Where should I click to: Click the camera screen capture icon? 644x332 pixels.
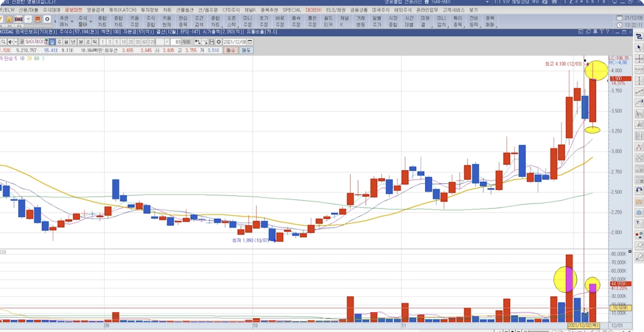pyautogui.click(x=19, y=19)
